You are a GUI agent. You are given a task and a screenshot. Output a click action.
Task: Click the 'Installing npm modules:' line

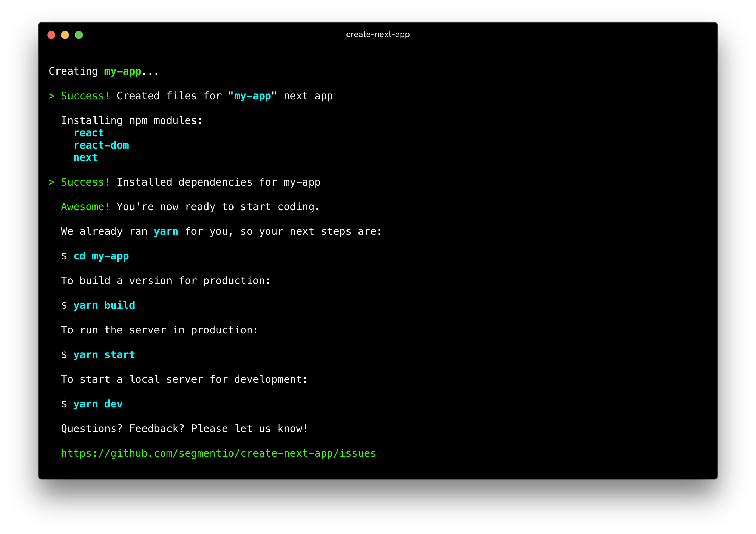[x=132, y=120]
